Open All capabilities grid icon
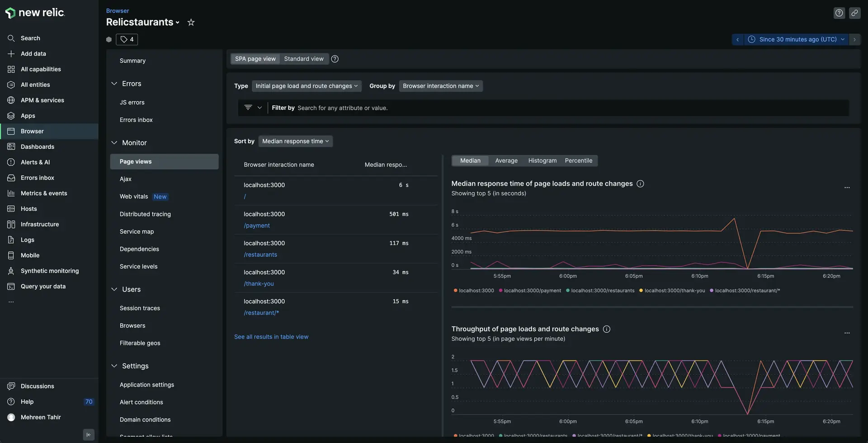 (11, 69)
